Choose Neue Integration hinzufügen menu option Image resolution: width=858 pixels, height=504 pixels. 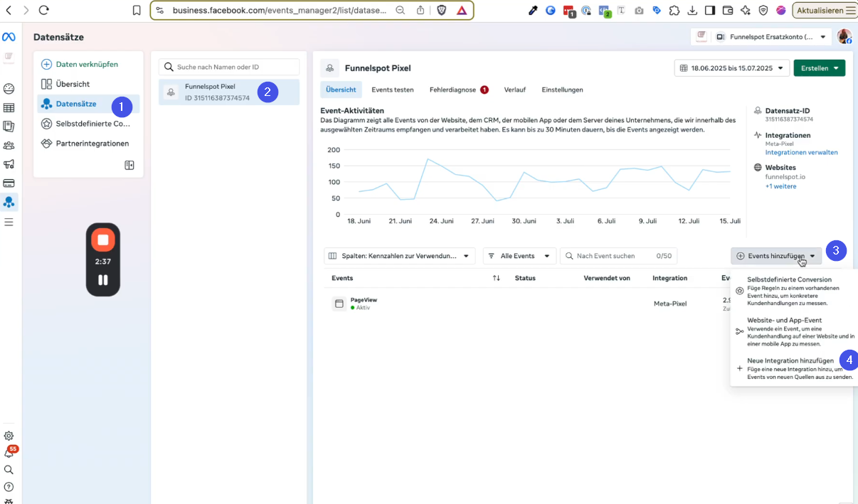pos(790,361)
